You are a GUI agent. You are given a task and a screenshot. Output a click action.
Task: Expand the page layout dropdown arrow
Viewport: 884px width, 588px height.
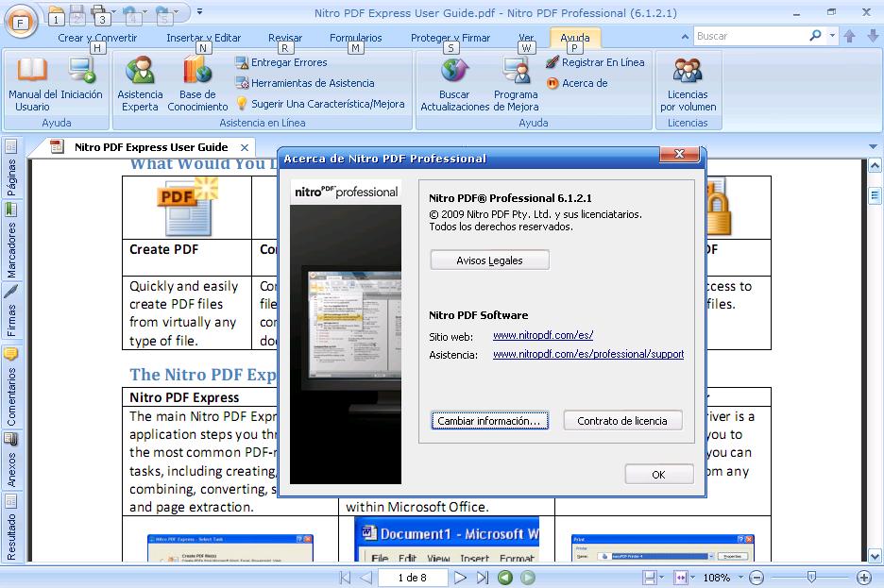tap(662, 578)
